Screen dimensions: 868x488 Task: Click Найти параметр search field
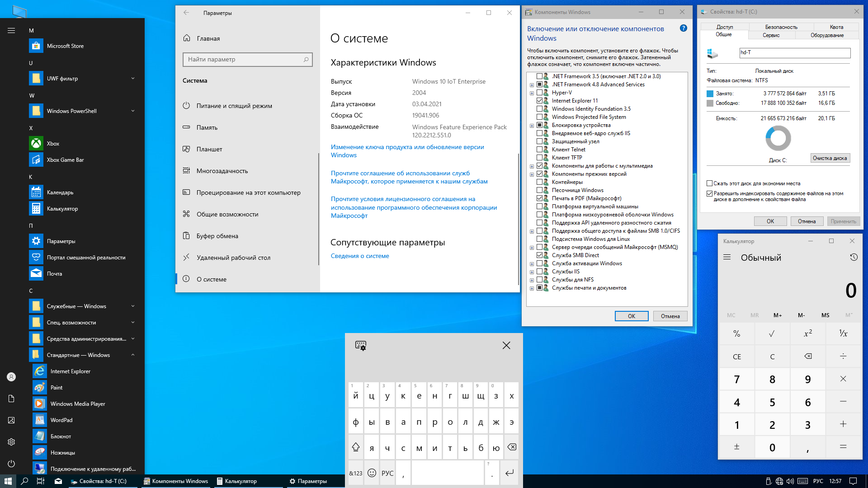247,59
